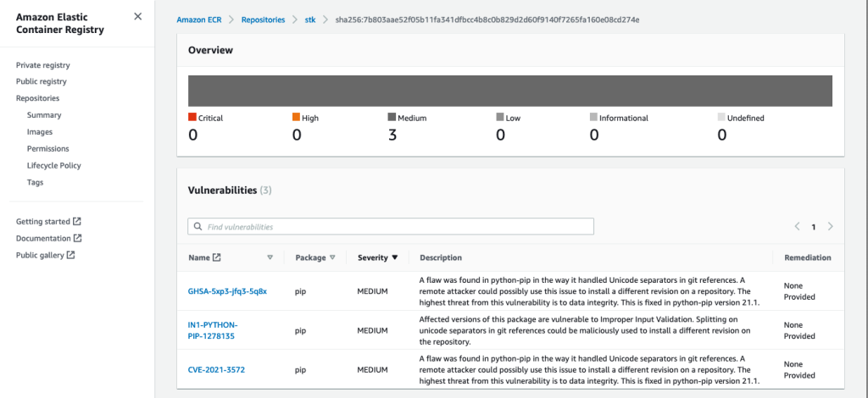Image resolution: width=868 pixels, height=398 pixels.
Task: Click the sha256 image digest breadcrumb text
Action: point(487,19)
